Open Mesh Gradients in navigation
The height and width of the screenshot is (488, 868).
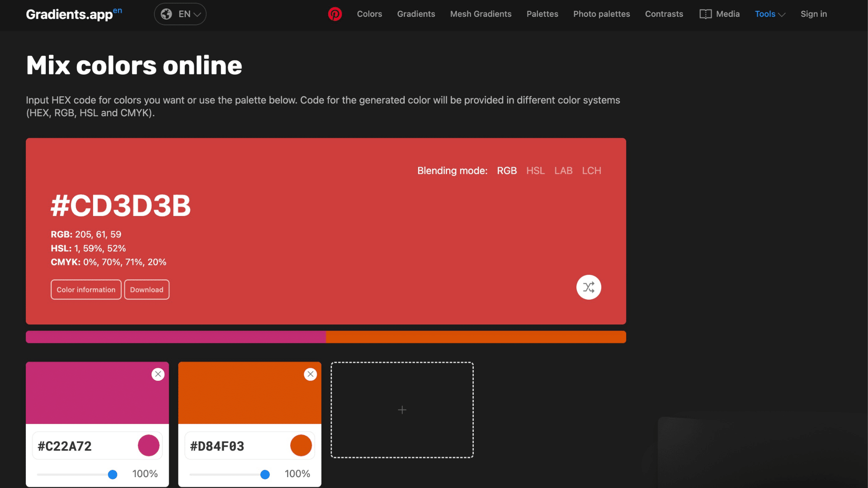click(481, 14)
